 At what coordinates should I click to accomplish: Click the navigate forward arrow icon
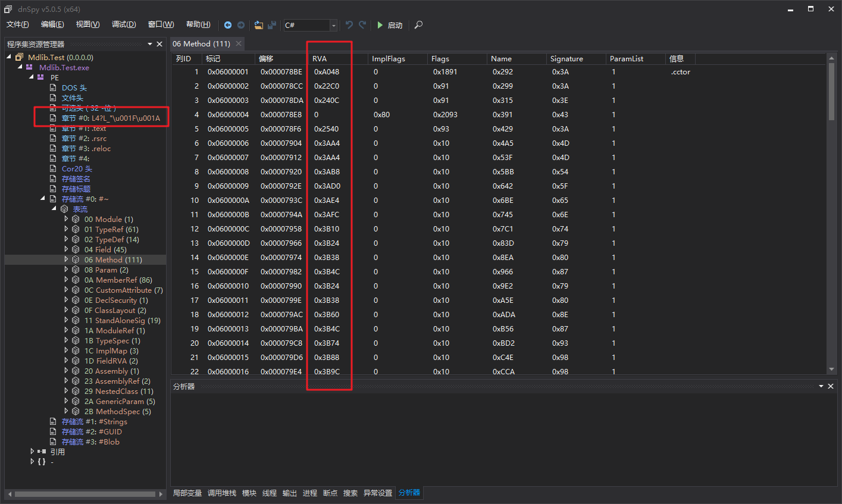point(240,25)
